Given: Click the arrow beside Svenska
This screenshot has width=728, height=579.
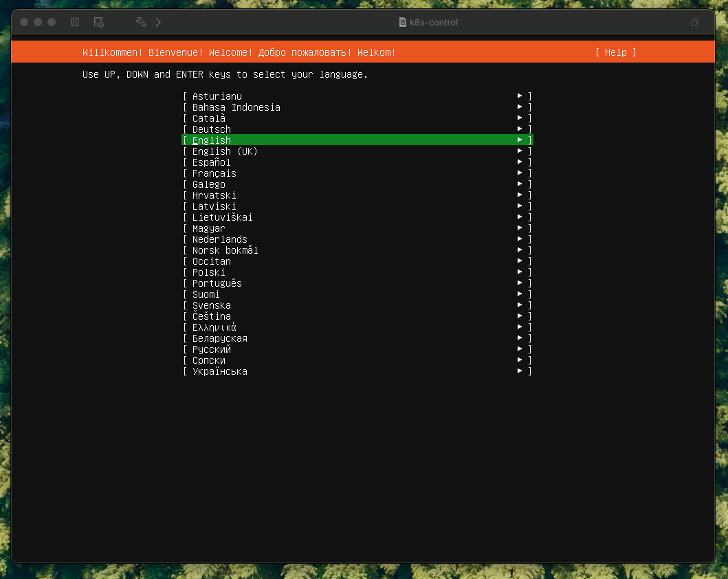Looking at the screenshot, I should click(x=520, y=305).
